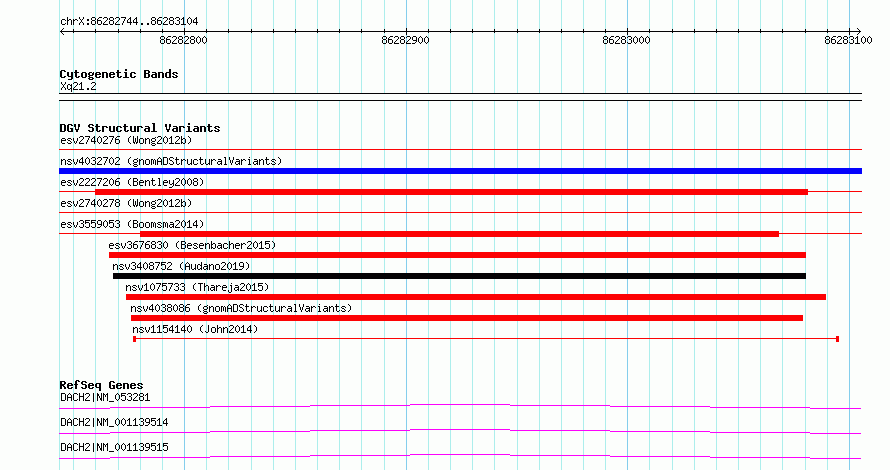Open gene DACH2|NM_001139515 label
Screen dimensions: 890x470
click(x=114, y=447)
